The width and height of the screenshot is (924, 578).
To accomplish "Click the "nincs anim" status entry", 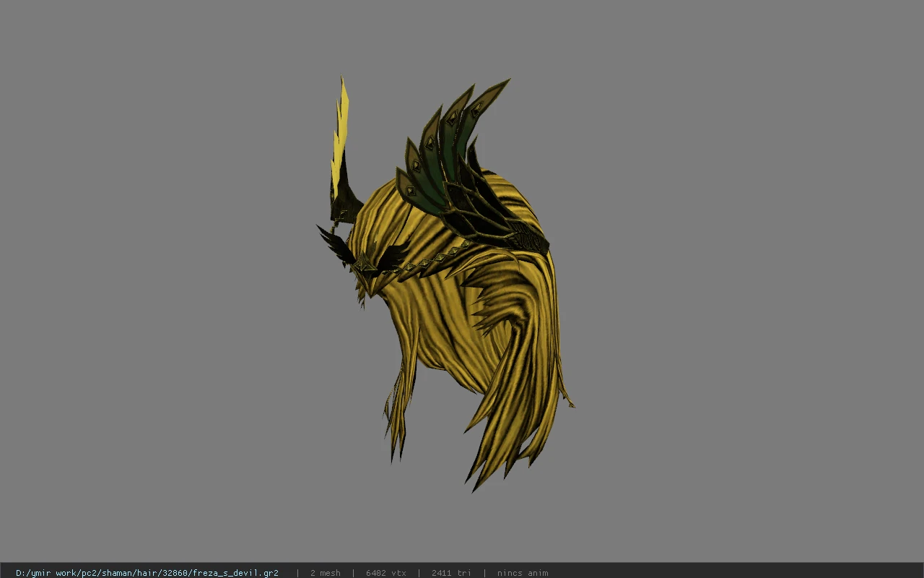I will (x=522, y=573).
